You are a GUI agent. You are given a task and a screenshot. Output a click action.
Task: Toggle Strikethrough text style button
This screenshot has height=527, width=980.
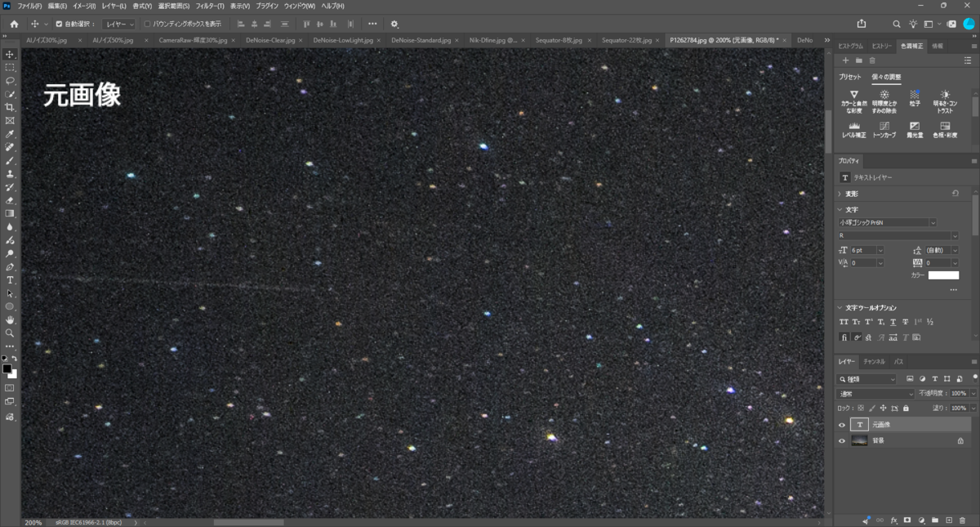click(x=906, y=321)
